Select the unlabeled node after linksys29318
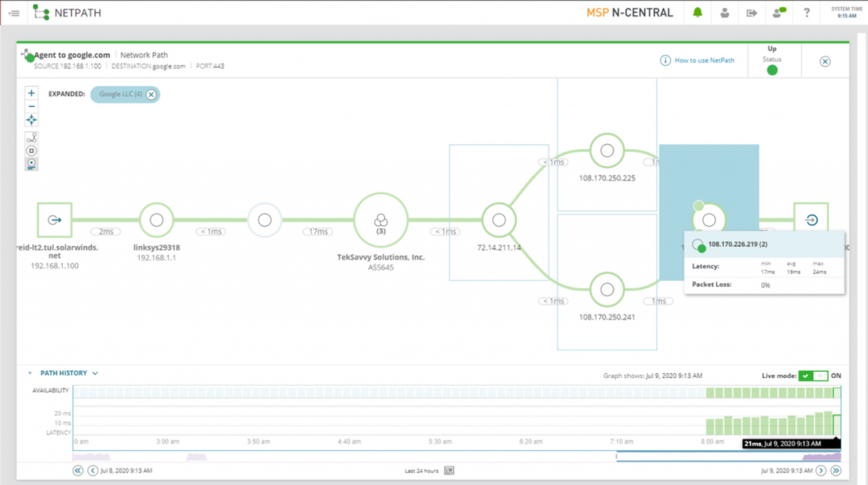This screenshot has width=868, height=485. [x=265, y=220]
